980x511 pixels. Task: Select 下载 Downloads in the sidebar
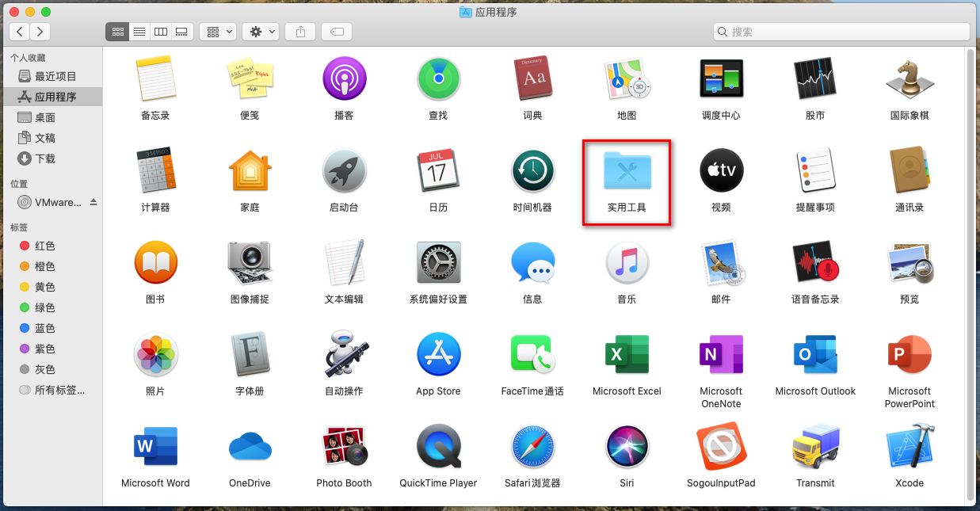click(51, 158)
